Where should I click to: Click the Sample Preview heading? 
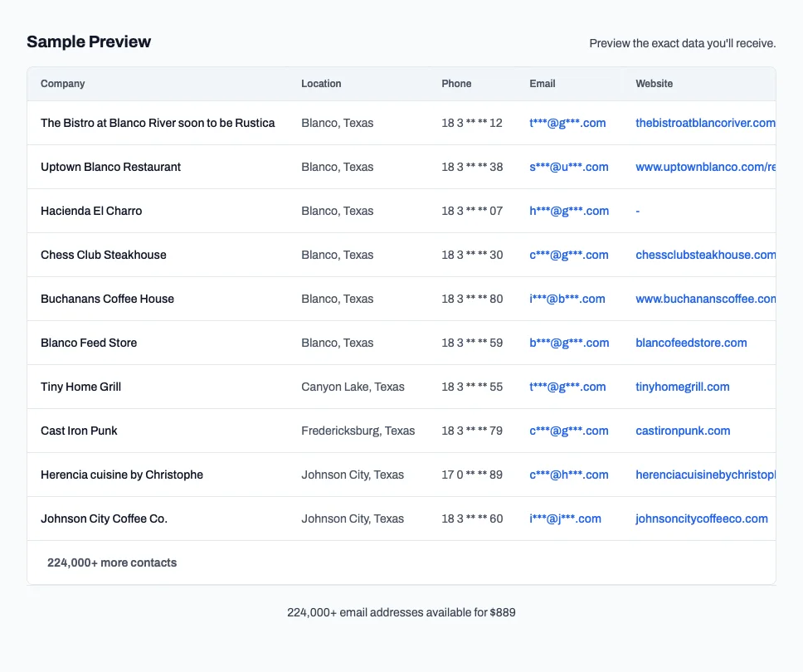click(89, 42)
